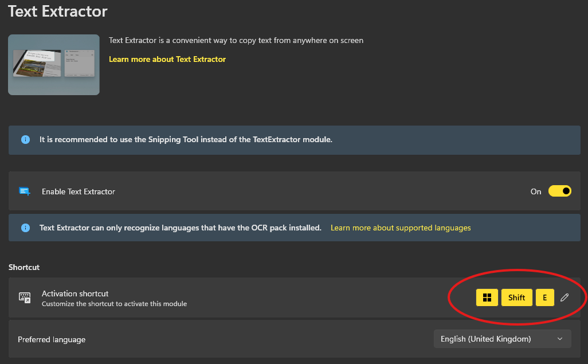
Task: Click the Text Extractor preview thumbnail
Action: click(x=54, y=64)
